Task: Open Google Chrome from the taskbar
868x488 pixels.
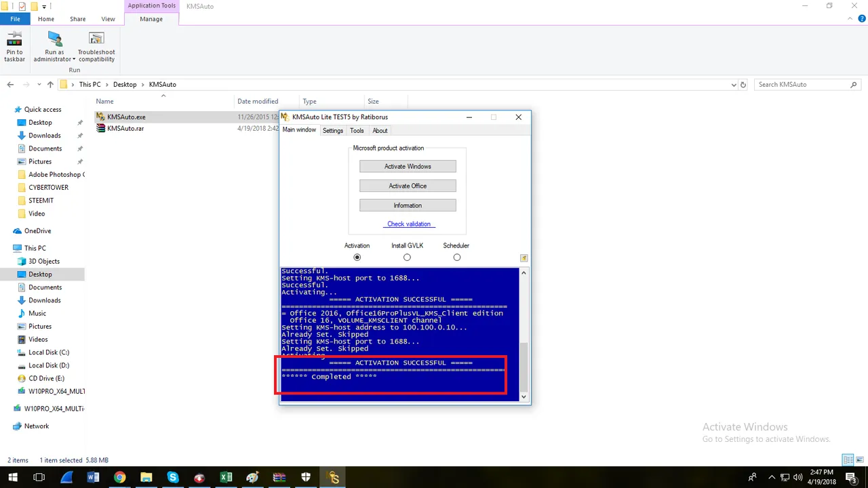Action: [119, 478]
